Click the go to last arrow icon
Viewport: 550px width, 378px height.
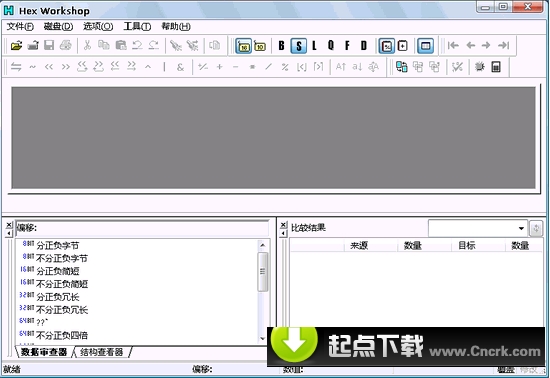pyautogui.click(x=504, y=45)
